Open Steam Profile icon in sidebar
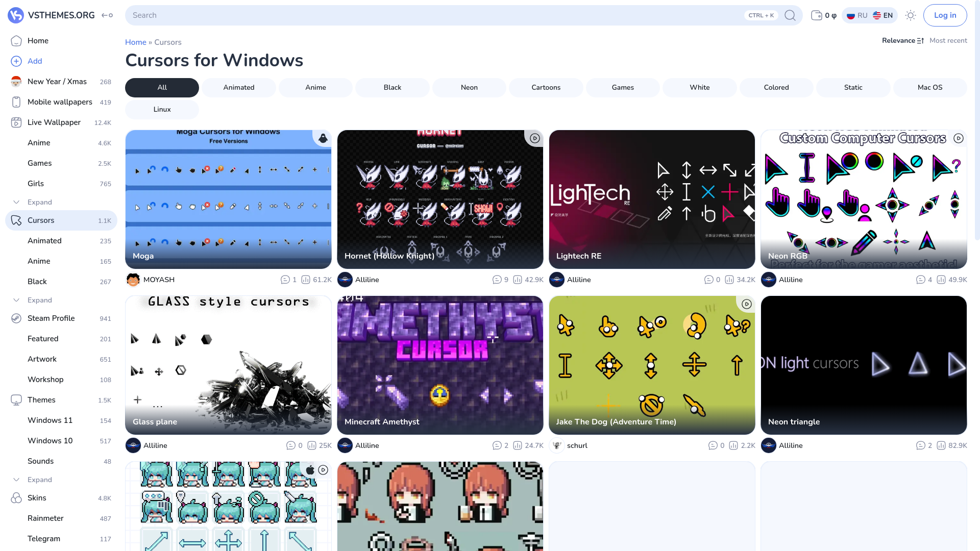 pos(16,318)
